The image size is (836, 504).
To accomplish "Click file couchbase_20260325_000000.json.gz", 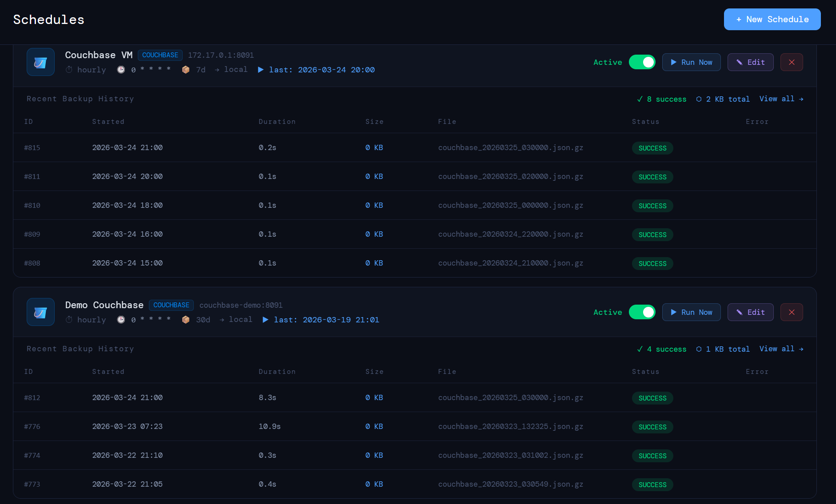I will (x=511, y=205).
